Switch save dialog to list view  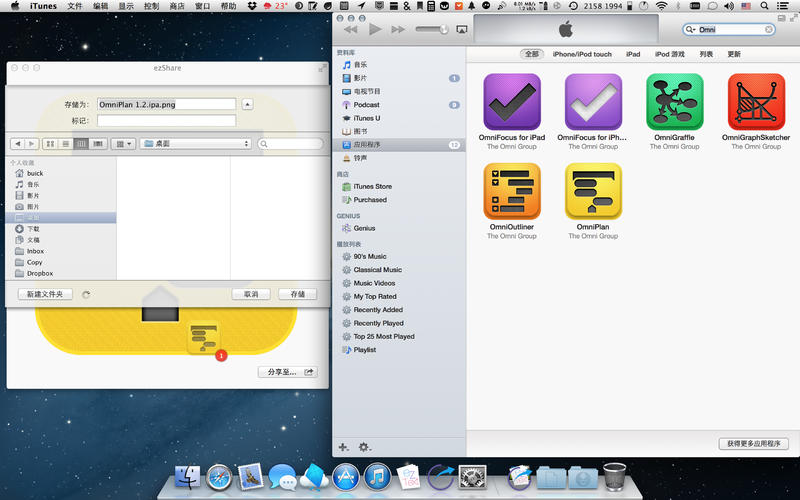tap(65, 144)
